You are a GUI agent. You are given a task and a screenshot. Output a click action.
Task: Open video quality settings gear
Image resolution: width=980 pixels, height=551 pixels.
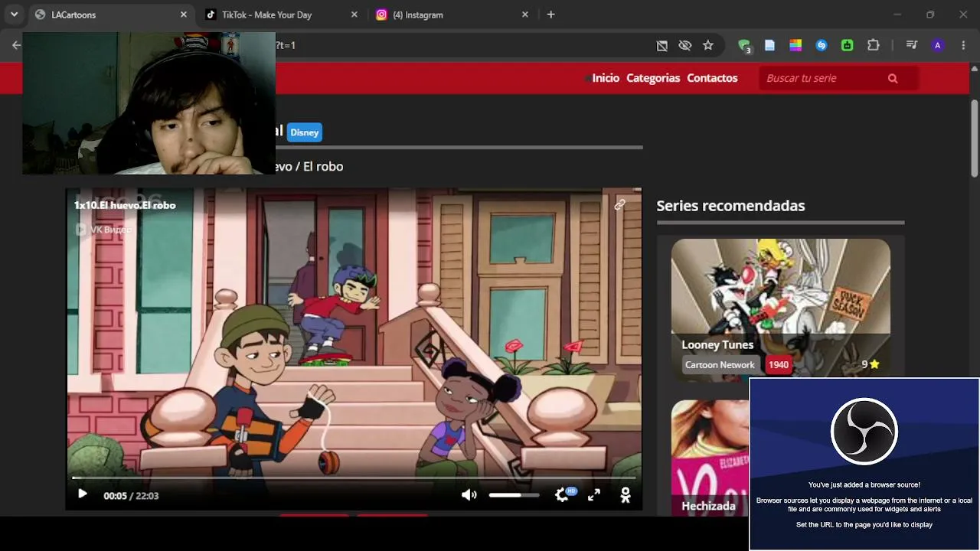[x=563, y=495]
